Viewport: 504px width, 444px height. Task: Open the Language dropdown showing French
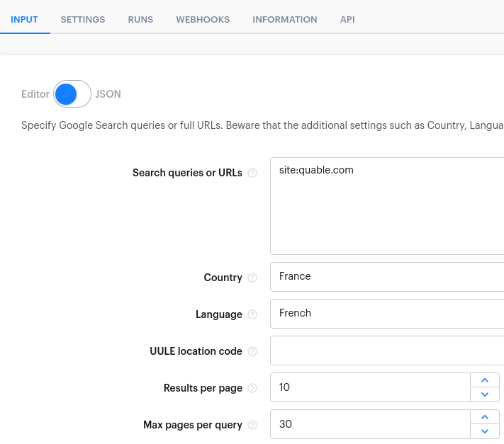(387, 314)
